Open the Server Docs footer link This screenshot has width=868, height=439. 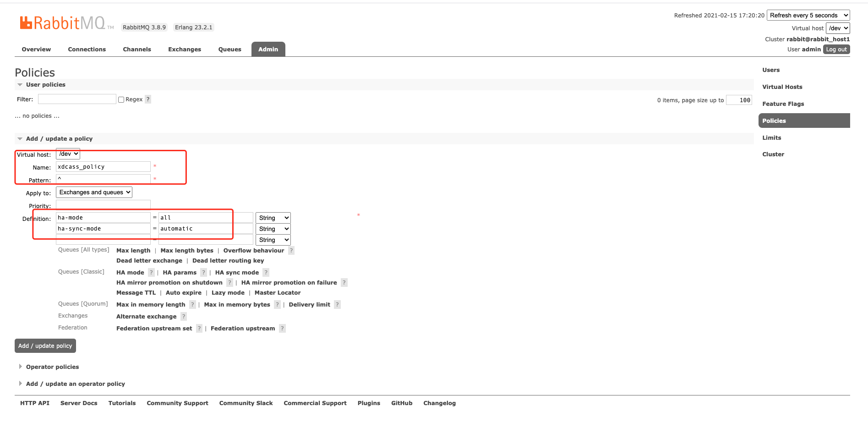coord(79,403)
